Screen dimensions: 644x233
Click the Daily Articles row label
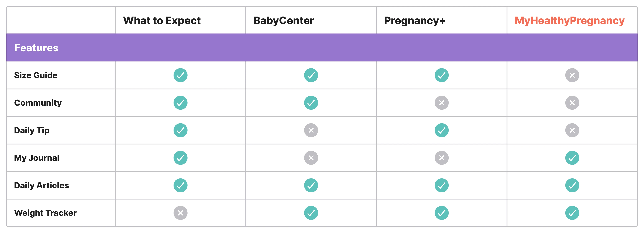41,185
